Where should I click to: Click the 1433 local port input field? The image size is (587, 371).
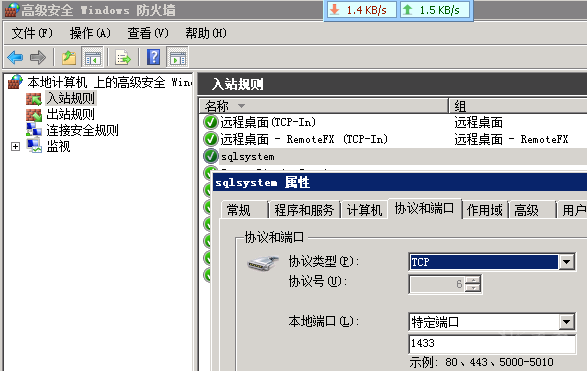pos(492,344)
